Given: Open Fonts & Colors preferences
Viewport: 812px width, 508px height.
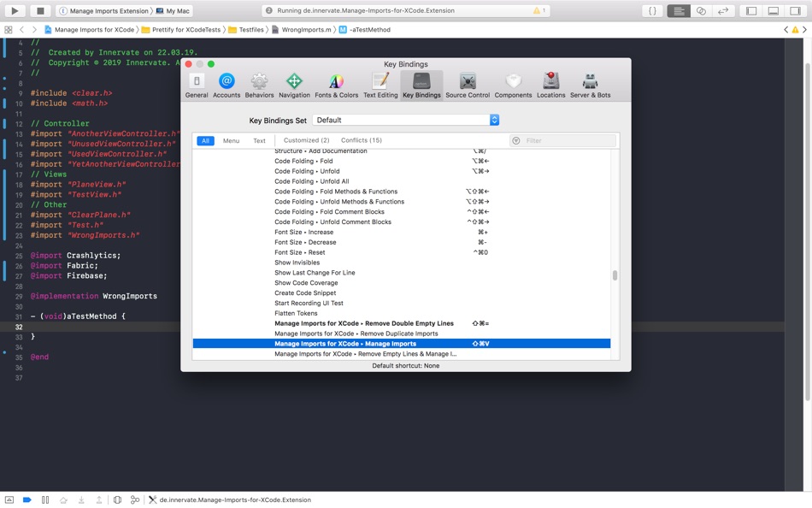Looking at the screenshot, I should pos(336,86).
